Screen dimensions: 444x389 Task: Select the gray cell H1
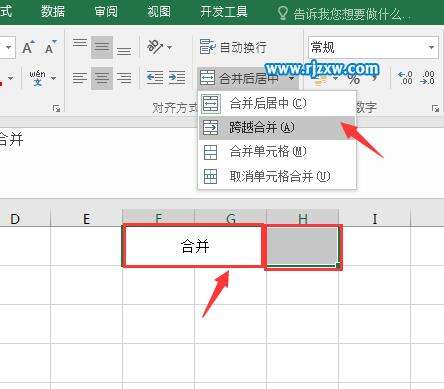click(x=303, y=246)
